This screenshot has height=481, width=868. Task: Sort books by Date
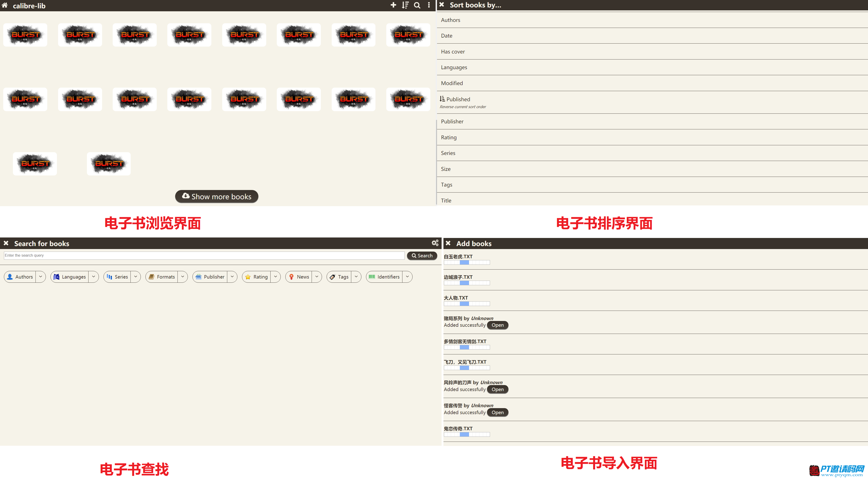coord(652,36)
